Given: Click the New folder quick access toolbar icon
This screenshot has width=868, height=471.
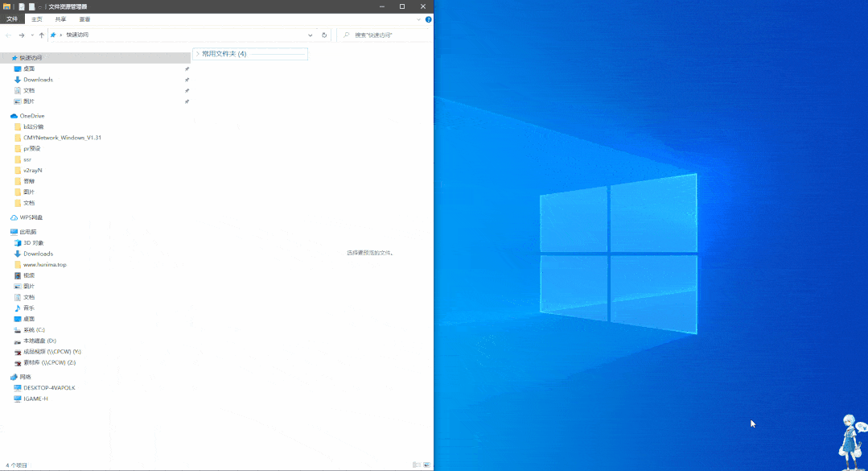Looking at the screenshot, I should [31, 6].
